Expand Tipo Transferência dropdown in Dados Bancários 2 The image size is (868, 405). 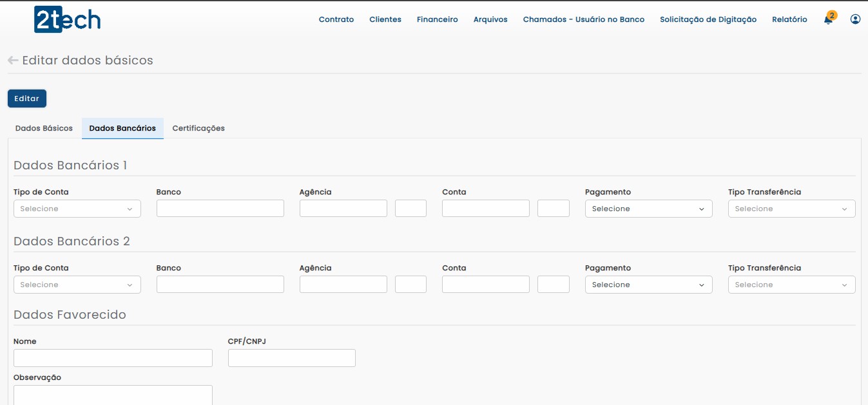coord(791,285)
